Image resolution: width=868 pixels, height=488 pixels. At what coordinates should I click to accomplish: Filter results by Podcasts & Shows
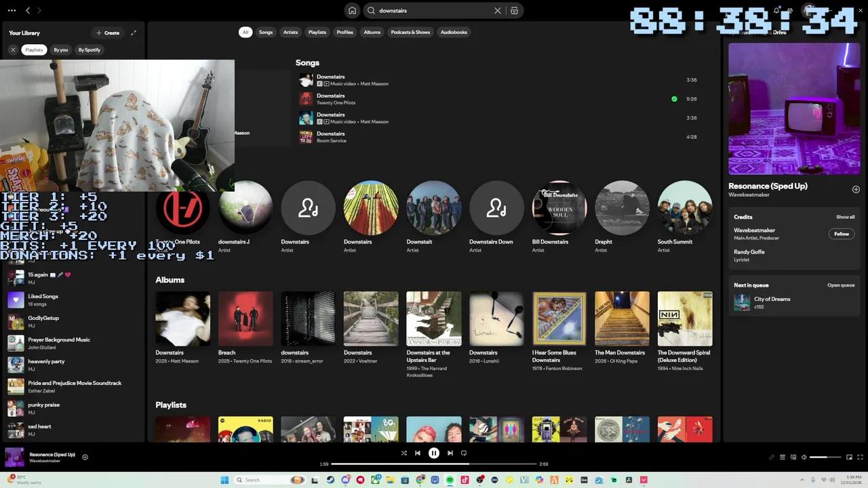pos(410,32)
